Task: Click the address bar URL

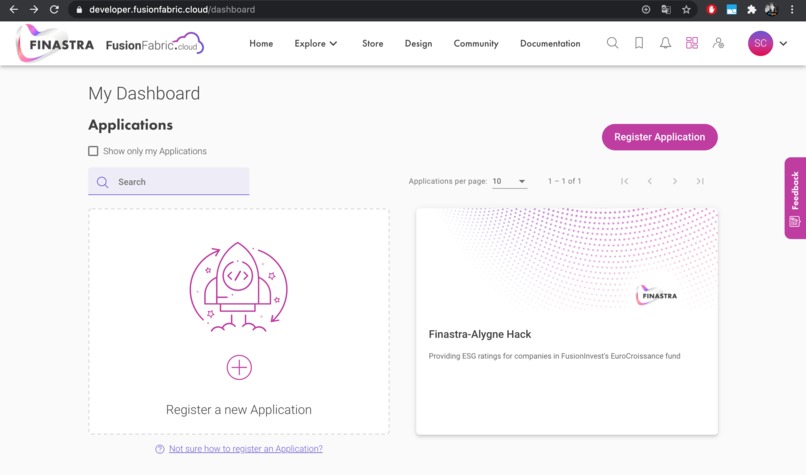Action: [x=172, y=9]
